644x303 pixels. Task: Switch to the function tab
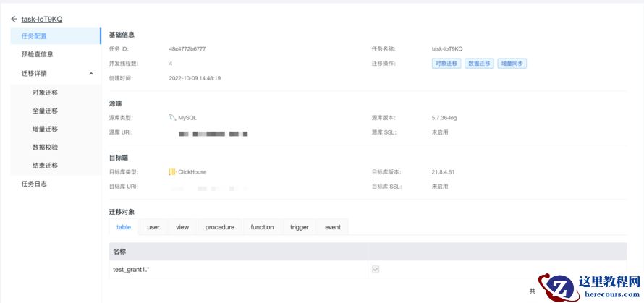click(x=262, y=227)
